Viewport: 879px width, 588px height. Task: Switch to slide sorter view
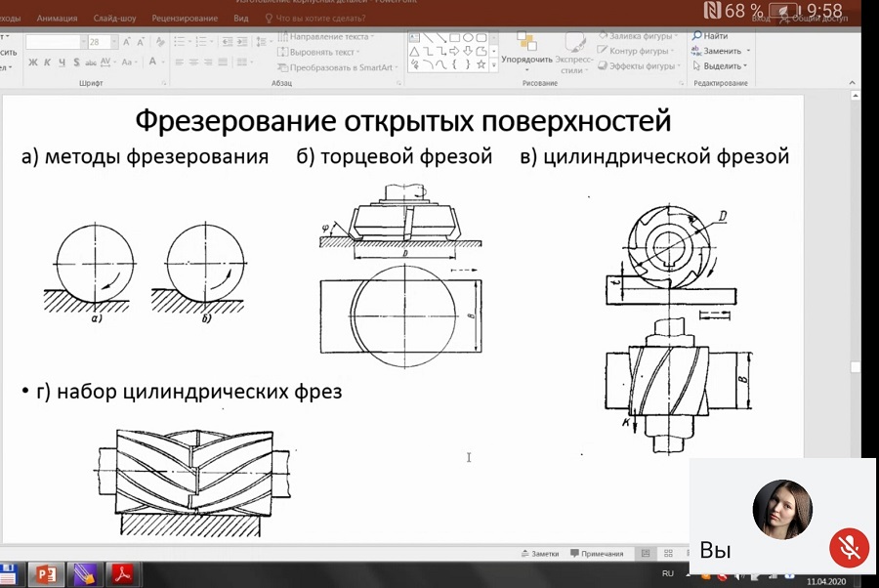668,553
